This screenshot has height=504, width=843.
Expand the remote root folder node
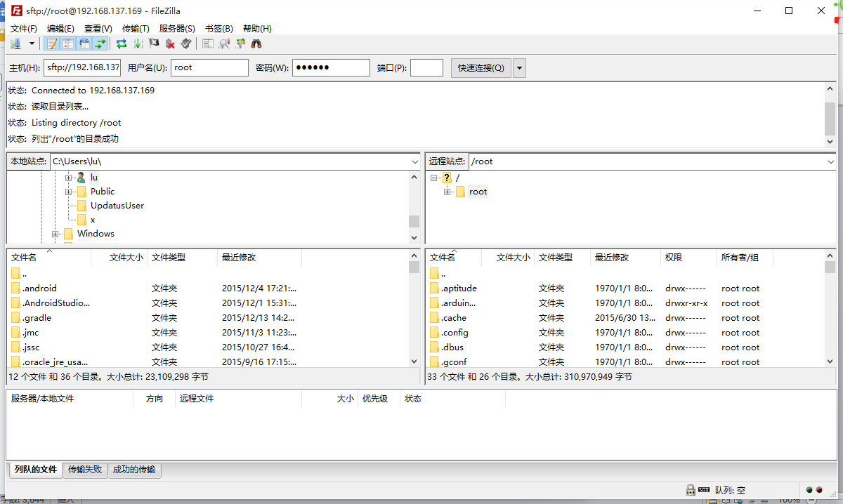point(447,192)
